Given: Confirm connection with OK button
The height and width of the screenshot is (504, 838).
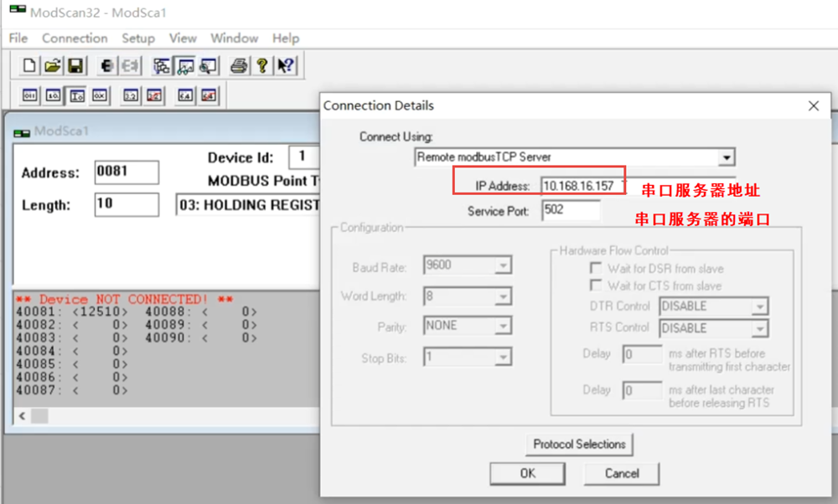Looking at the screenshot, I should click(x=527, y=474).
